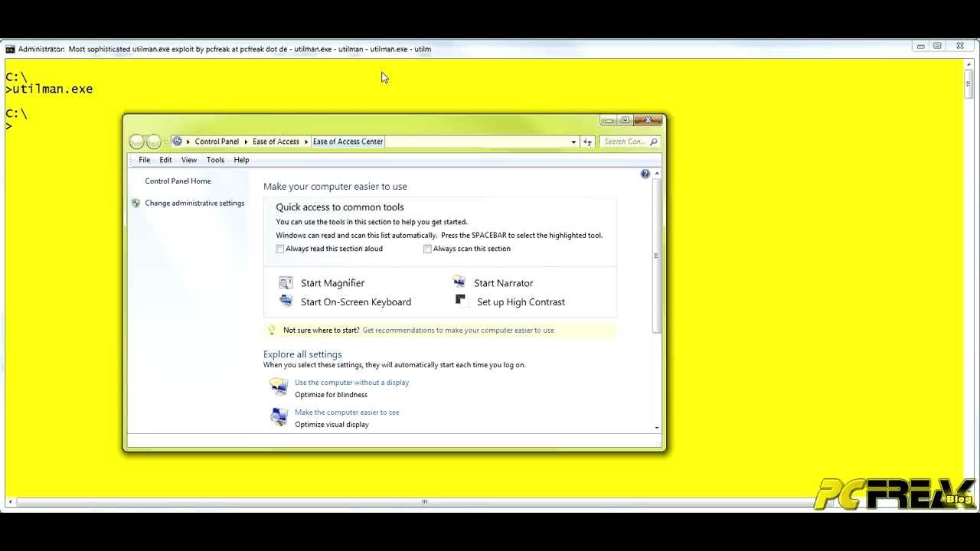
Task: Click the Forward navigation arrow in Control Panel
Action: pyautogui.click(x=153, y=142)
